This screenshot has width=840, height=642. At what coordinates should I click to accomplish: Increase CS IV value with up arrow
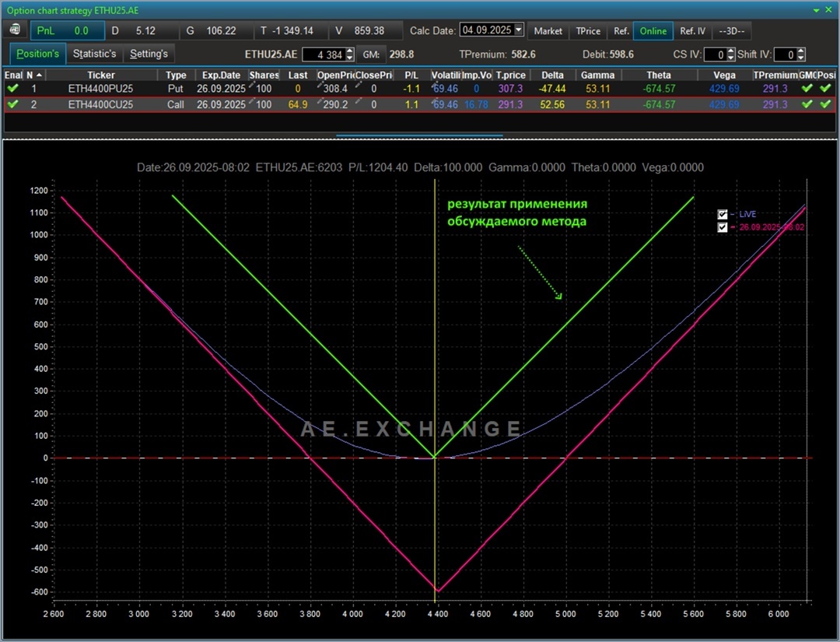730,51
